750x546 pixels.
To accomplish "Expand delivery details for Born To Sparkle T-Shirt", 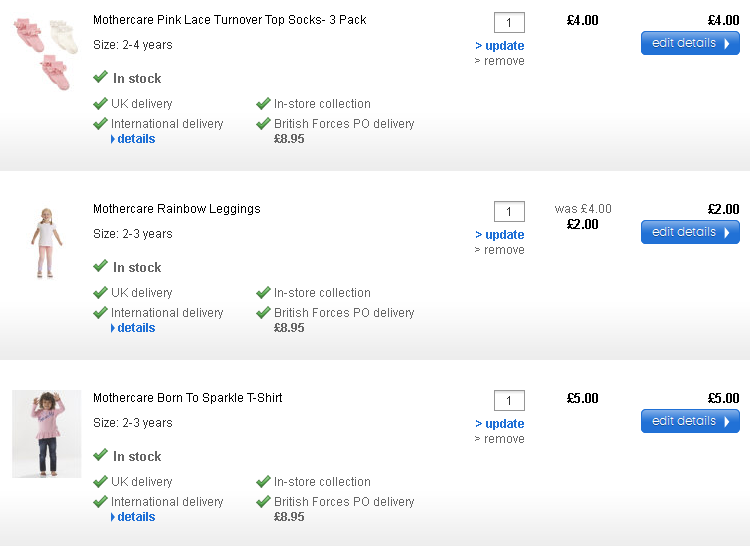I will coord(134,517).
